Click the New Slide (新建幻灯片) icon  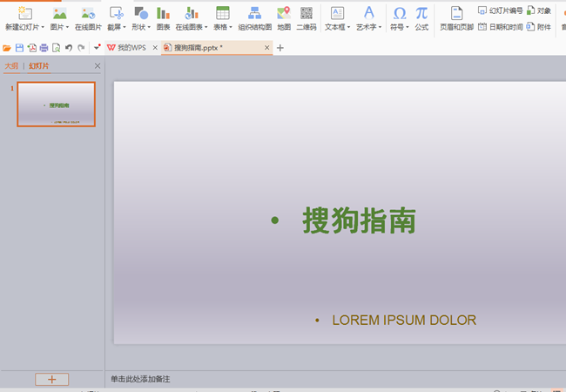(25, 13)
